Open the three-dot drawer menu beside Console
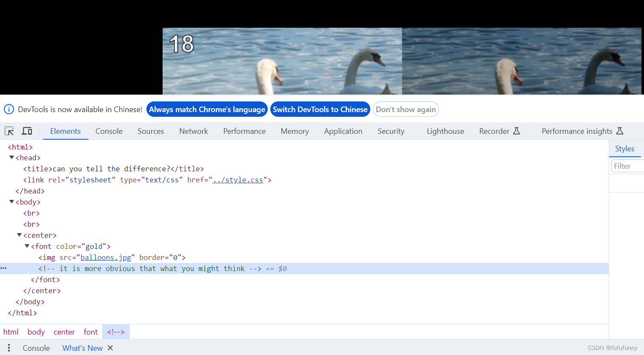Screen dimensions: 644x355 pyautogui.click(x=9, y=348)
